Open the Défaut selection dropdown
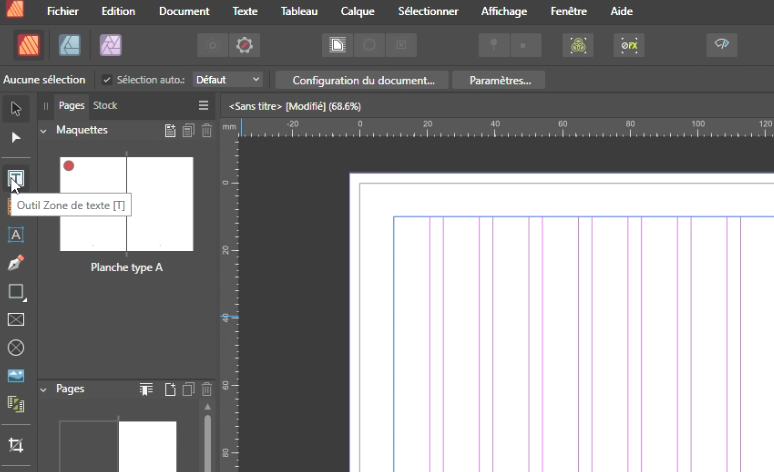The image size is (774, 472). pyautogui.click(x=227, y=80)
